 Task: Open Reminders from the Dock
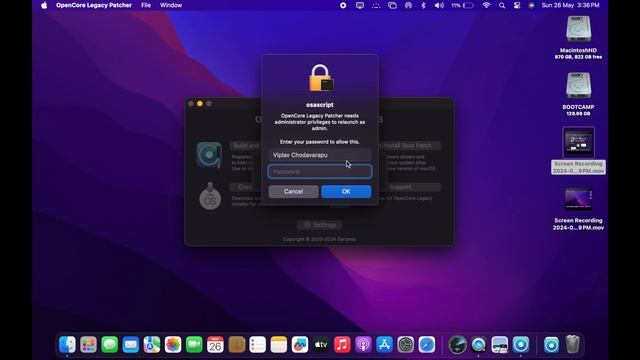[x=258, y=344]
